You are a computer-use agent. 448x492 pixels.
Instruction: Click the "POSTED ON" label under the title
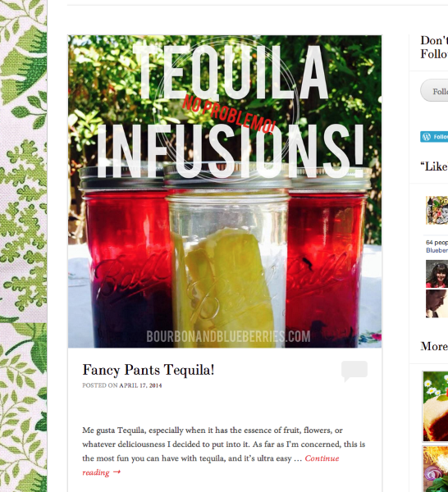(x=100, y=385)
